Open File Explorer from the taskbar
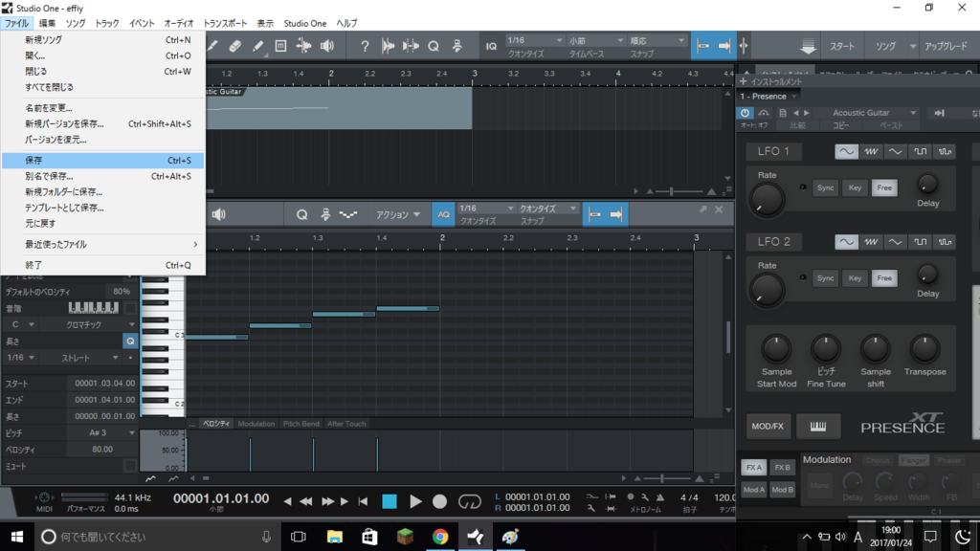This screenshot has height=551, width=980. (x=335, y=537)
